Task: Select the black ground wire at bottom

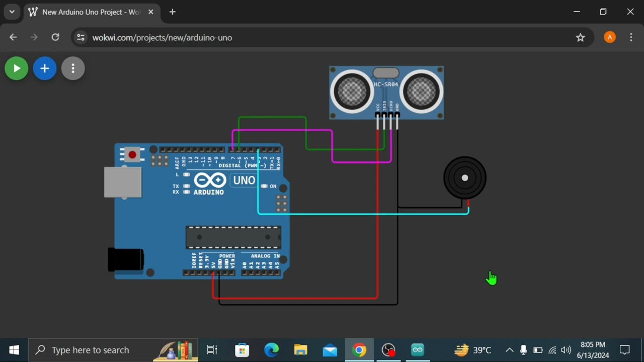Action: coord(308,304)
